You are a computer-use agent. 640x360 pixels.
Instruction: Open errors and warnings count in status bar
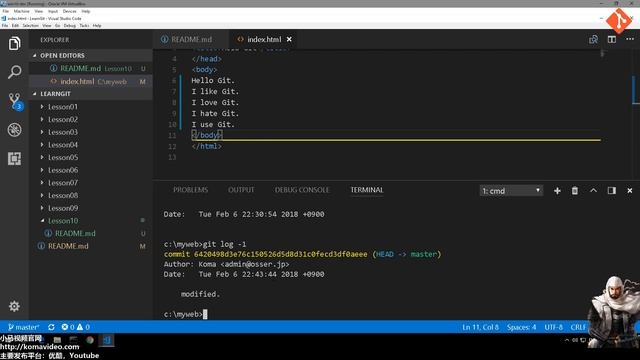click(76, 327)
